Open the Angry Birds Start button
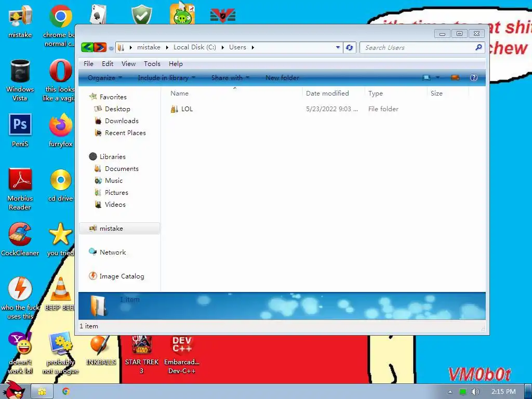 click(x=15, y=390)
